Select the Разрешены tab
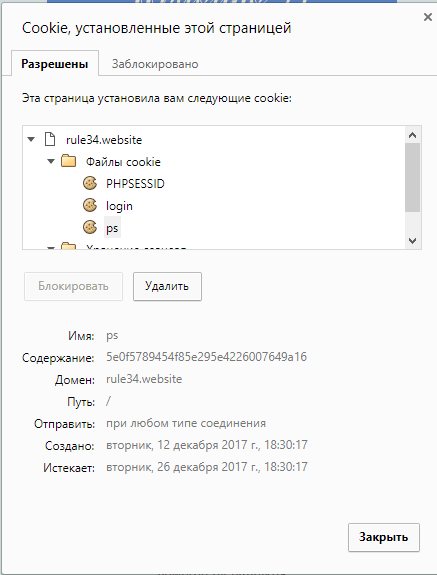The width and height of the screenshot is (437, 575). click(x=55, y=64)
